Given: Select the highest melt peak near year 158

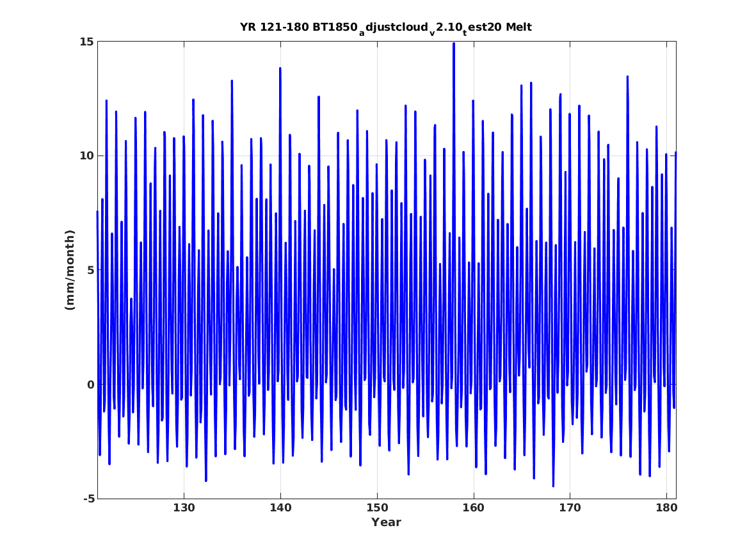Looking at the screenshot, I should click(454, 44).
